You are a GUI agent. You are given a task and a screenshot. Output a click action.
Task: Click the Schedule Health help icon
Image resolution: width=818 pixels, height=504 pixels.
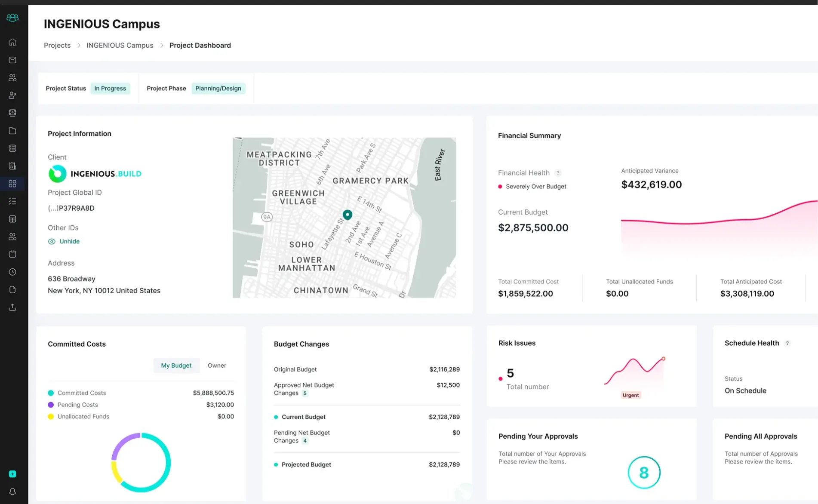787,343
